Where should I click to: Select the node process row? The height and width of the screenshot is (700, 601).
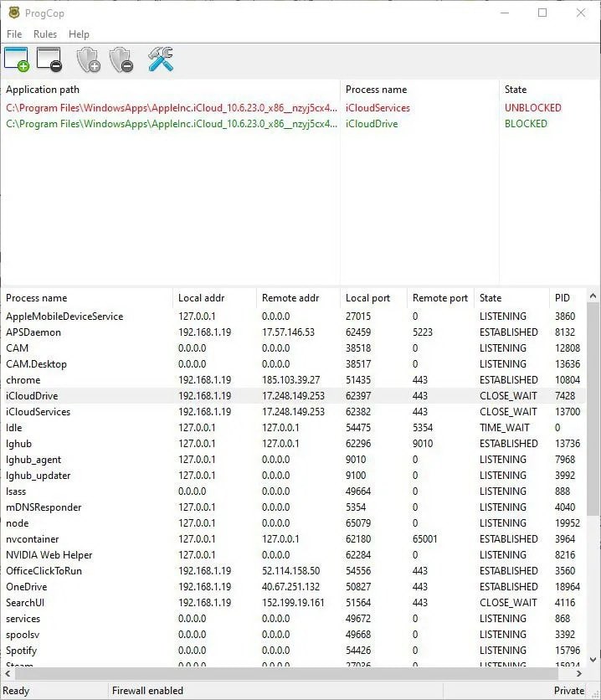294,523
